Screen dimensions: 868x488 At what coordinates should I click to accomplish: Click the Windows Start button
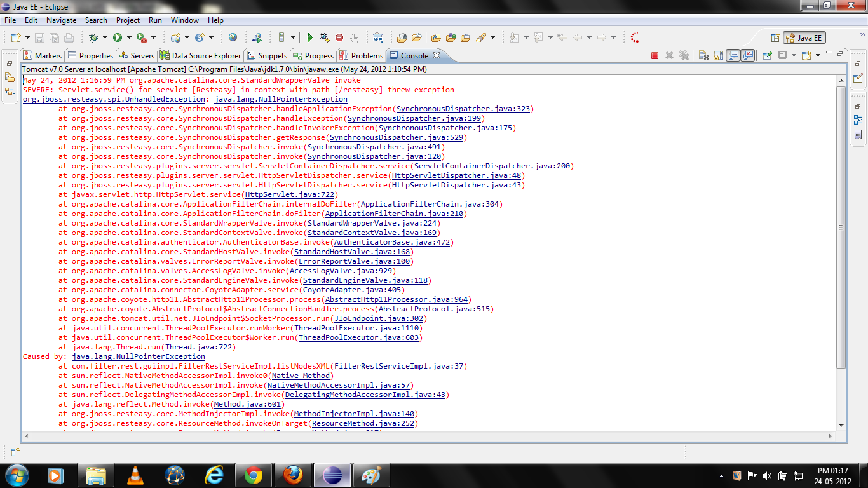[x=17, y=475]
